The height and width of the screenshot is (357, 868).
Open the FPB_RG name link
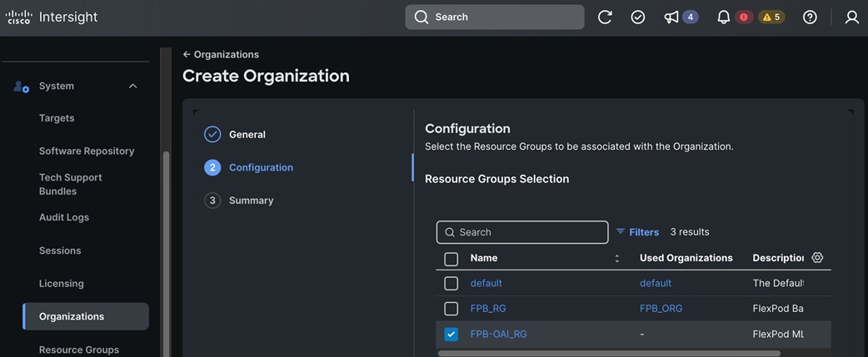pyautogui.click(x=488, y=309)
